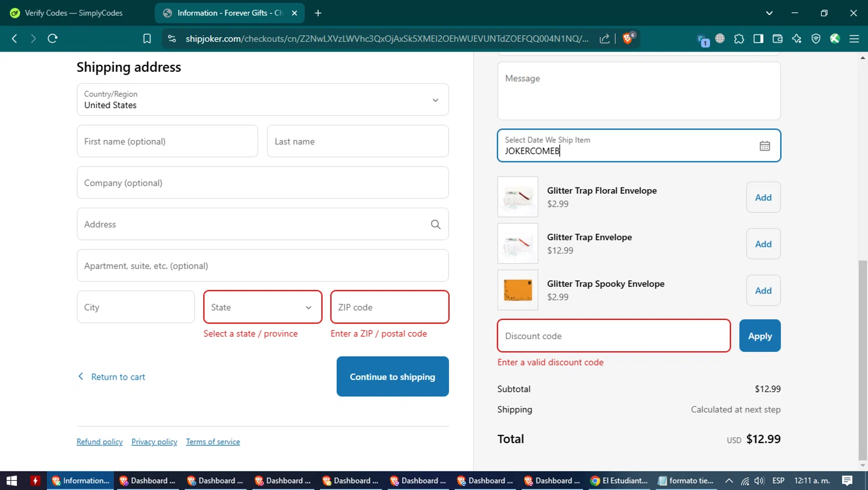868x490 pixels.
Task: Click the search magnifier in Address field
Action: coord(436,224)
